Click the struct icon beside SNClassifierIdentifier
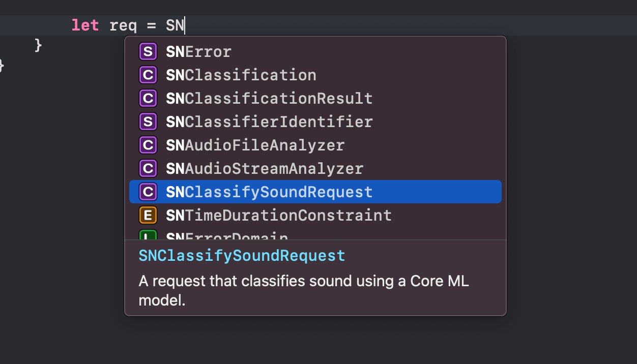The image size is (637, 364). point(148,122)
